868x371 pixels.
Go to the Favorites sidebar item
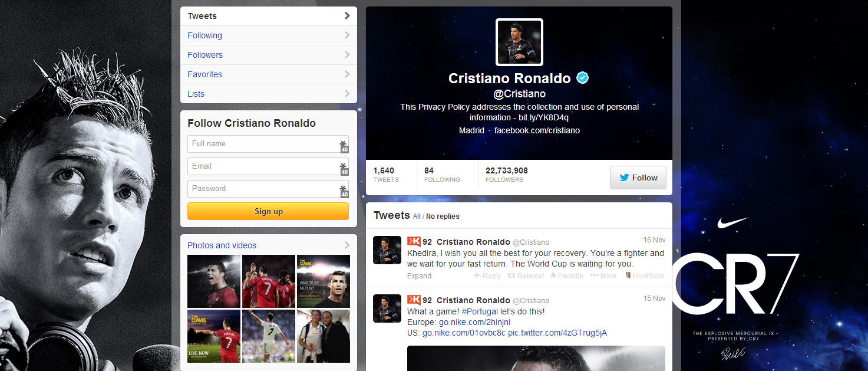click(x=205, y=74)
